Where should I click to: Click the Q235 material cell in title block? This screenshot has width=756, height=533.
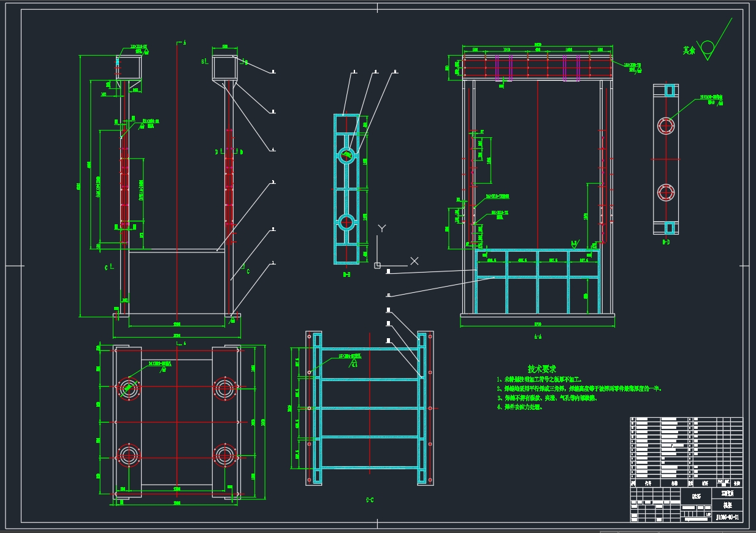point(697,497)
